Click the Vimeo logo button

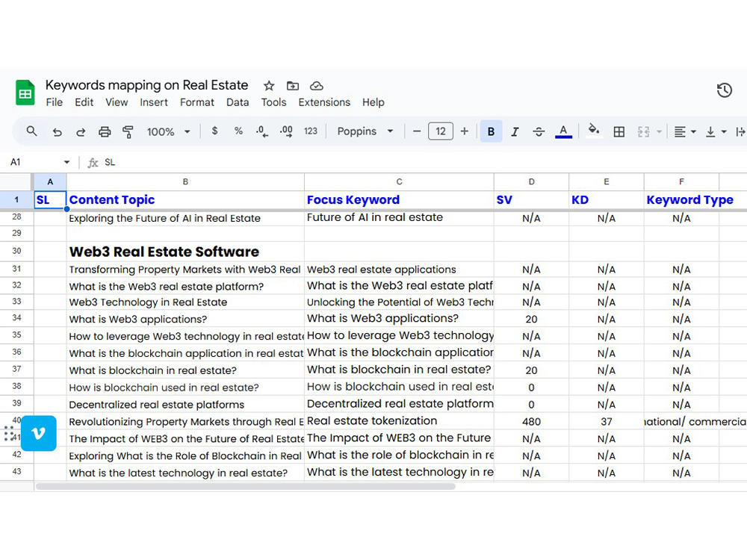tap(39, 433)
